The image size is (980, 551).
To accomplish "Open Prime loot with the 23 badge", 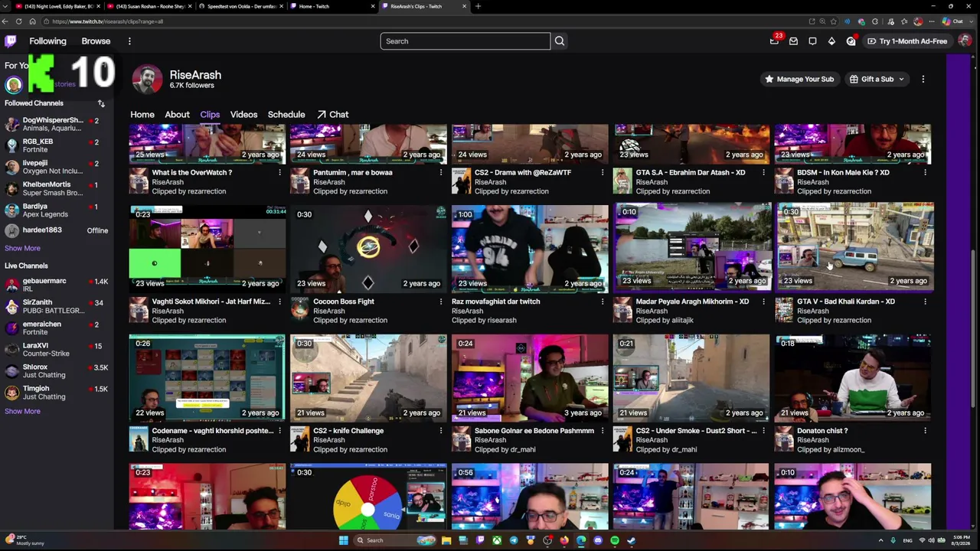I will coord(775,41).
